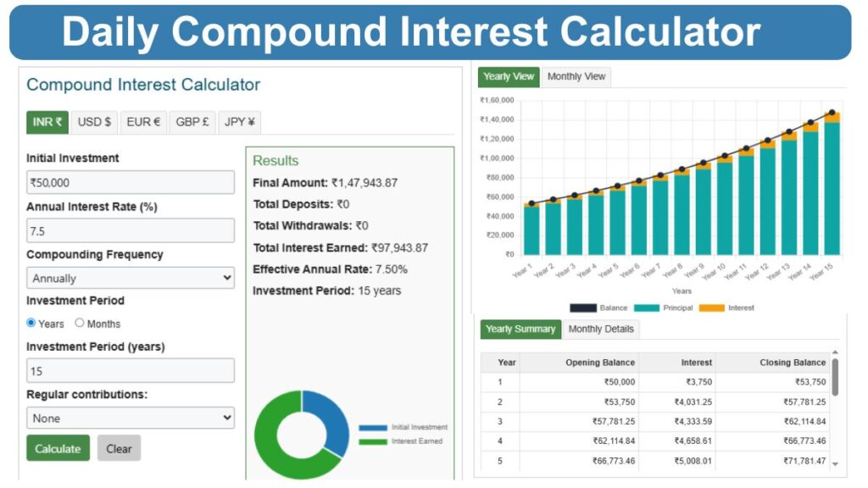Switch to the Monthly Details tab
The height and width of the screenshot is (488, 868).
click(x=601, y=330)
